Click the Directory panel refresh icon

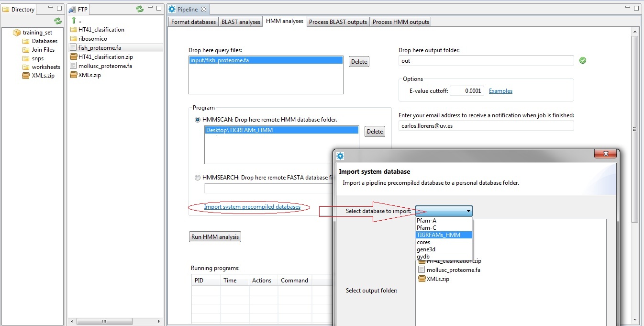click(58, 21)
